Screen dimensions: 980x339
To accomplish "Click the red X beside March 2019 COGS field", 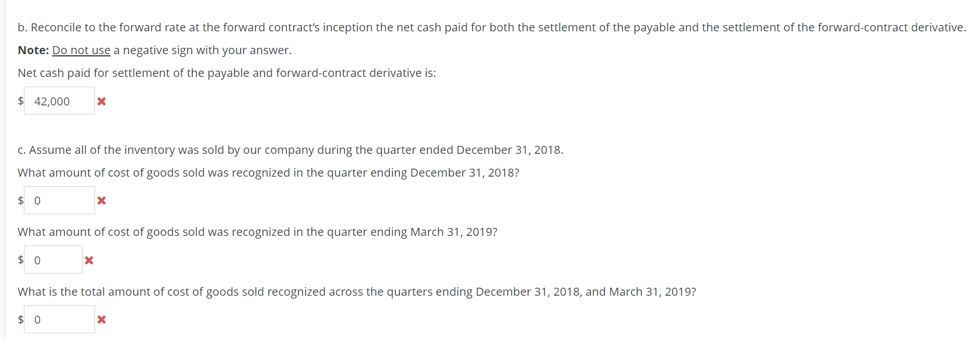I will [89, 260].
